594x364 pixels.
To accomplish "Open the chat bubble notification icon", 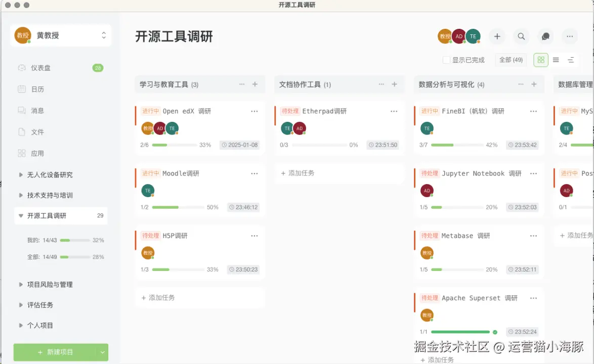I will coord(545,36).
